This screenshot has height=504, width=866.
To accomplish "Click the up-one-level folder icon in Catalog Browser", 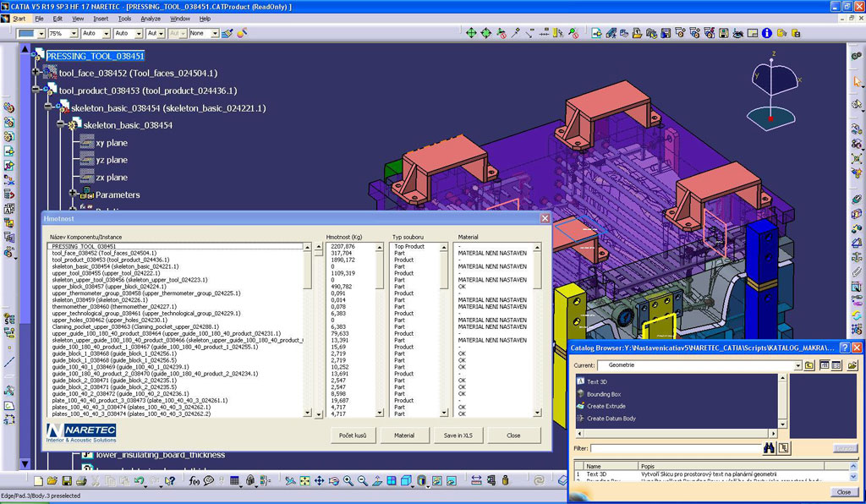I will [x=809, y=365].
